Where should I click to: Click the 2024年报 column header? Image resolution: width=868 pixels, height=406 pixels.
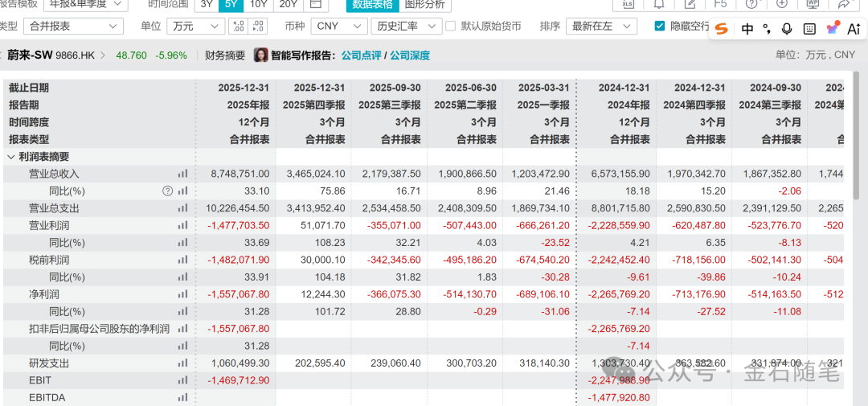[x=627, y=105]
